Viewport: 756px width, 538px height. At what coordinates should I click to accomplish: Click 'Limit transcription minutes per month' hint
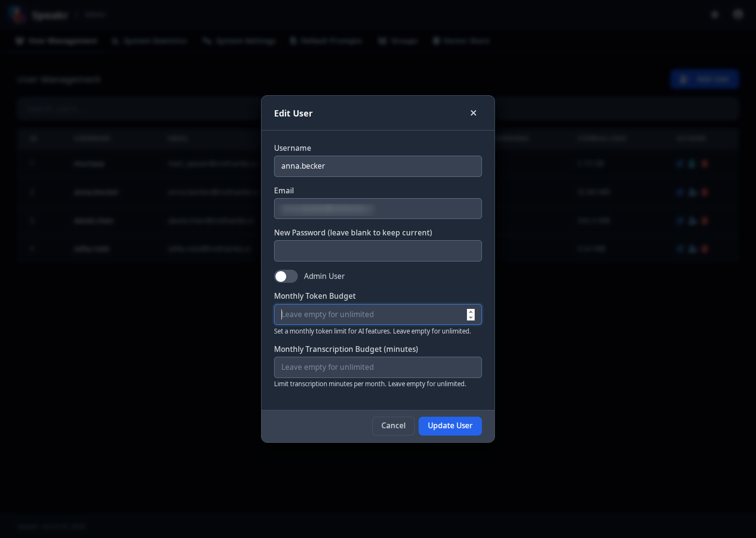click(x=370, y=384)
